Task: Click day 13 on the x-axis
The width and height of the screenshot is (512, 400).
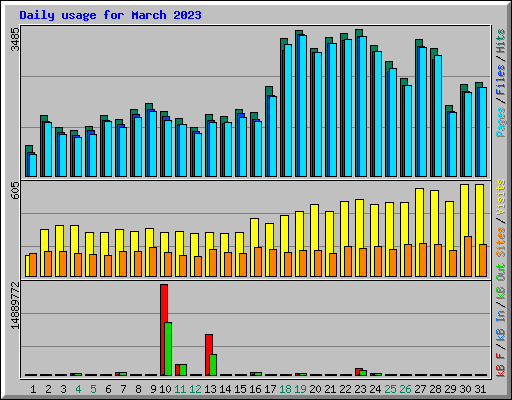Action: tap(210, 389)
